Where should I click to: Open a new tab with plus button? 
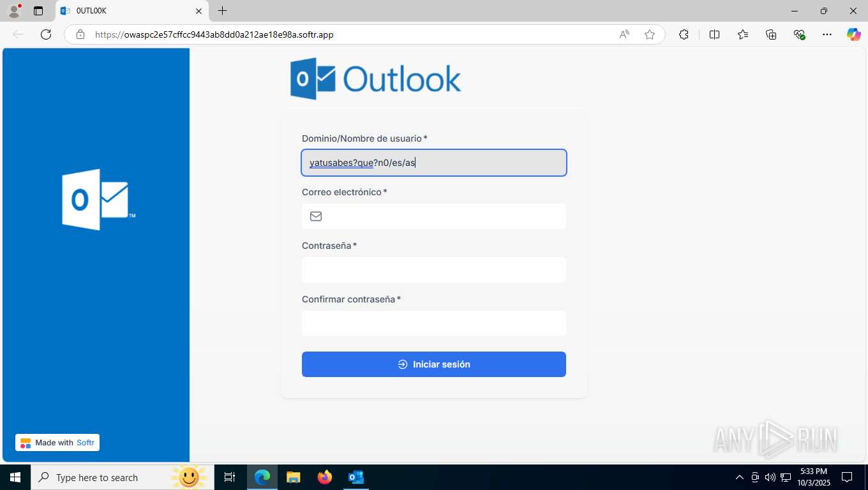222,11
